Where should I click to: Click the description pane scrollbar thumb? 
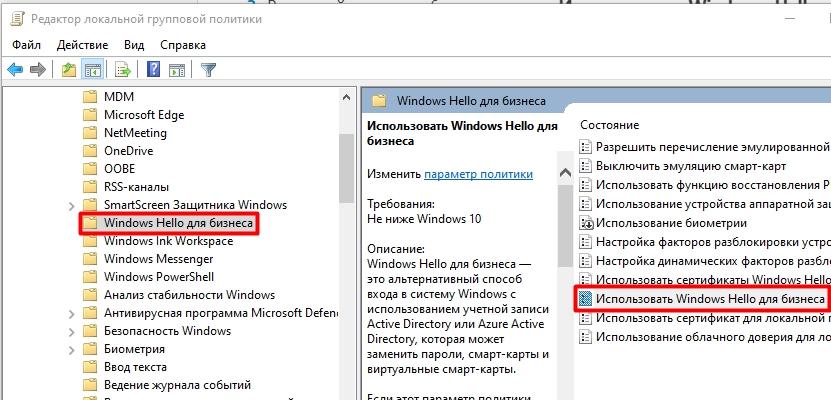click(565, 225)
